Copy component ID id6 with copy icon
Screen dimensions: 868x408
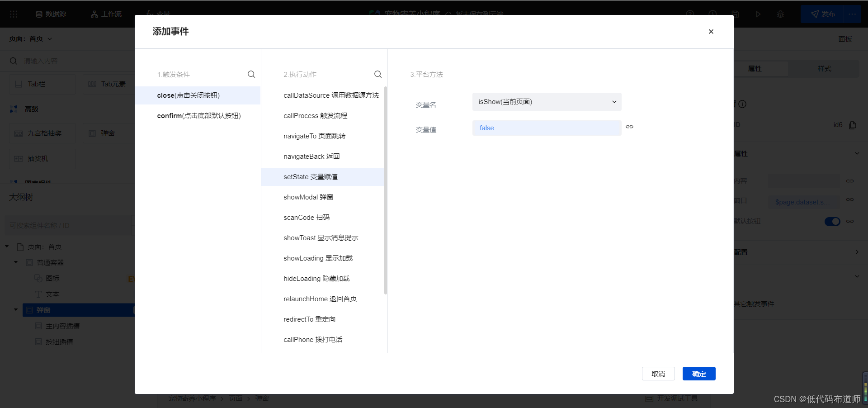point(853,125)
